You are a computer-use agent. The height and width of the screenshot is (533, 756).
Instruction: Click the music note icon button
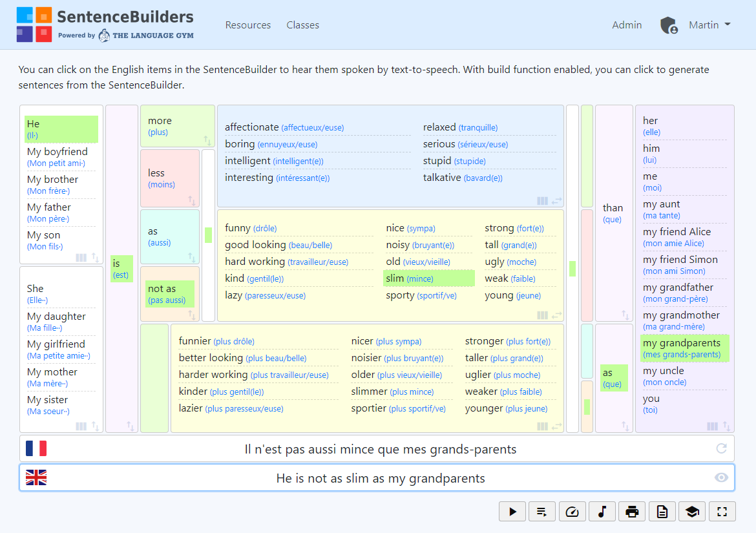point(602,512)
